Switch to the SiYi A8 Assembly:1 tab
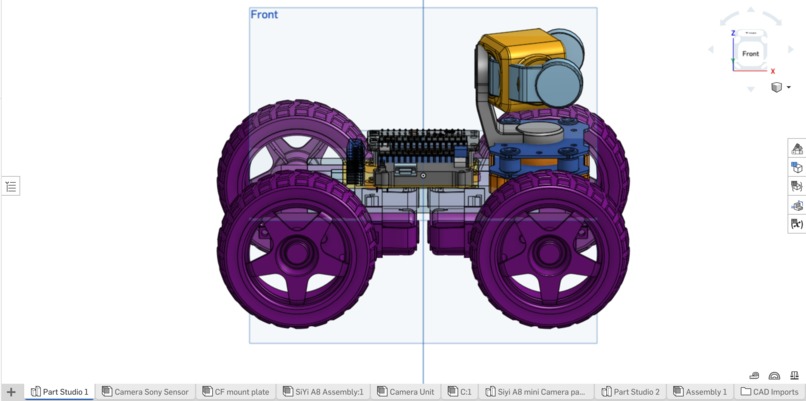The height and width of the screenshot is (401, 806). point(323,392)
